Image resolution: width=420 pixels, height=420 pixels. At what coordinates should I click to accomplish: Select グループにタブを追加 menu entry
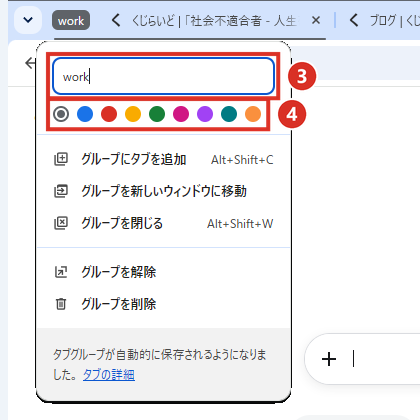tap(163, 159)
